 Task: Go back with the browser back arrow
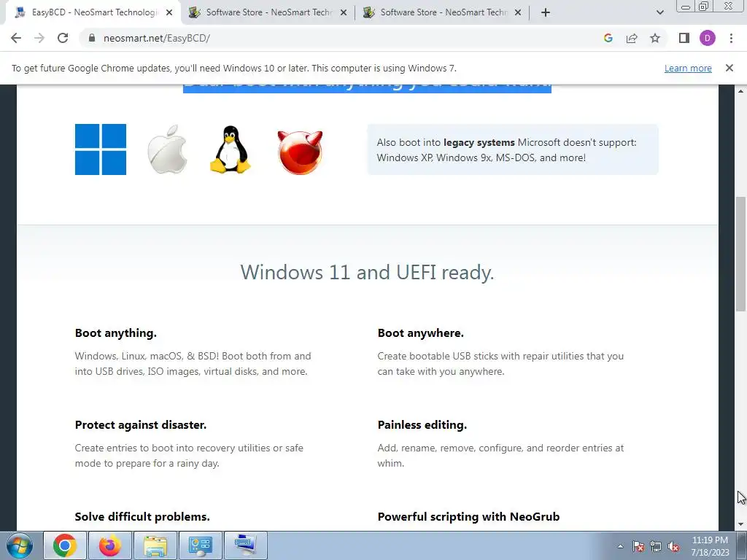pyautogui.click(x=16, y=38)
